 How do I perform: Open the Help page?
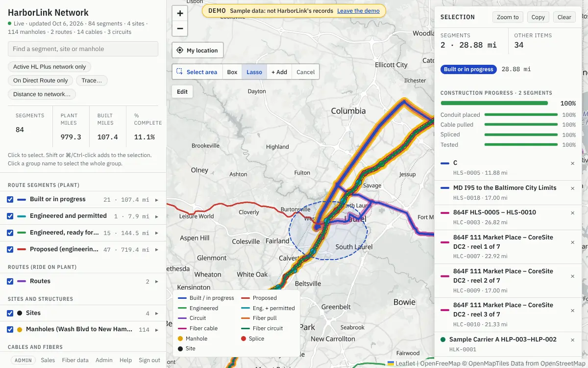pyautogui.click(x=125, y=360)
